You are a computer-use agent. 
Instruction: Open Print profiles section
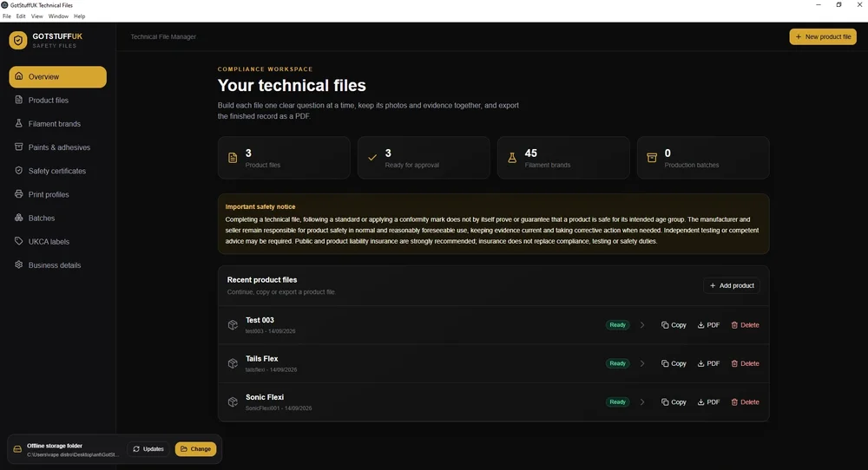(x=57, y=194)
